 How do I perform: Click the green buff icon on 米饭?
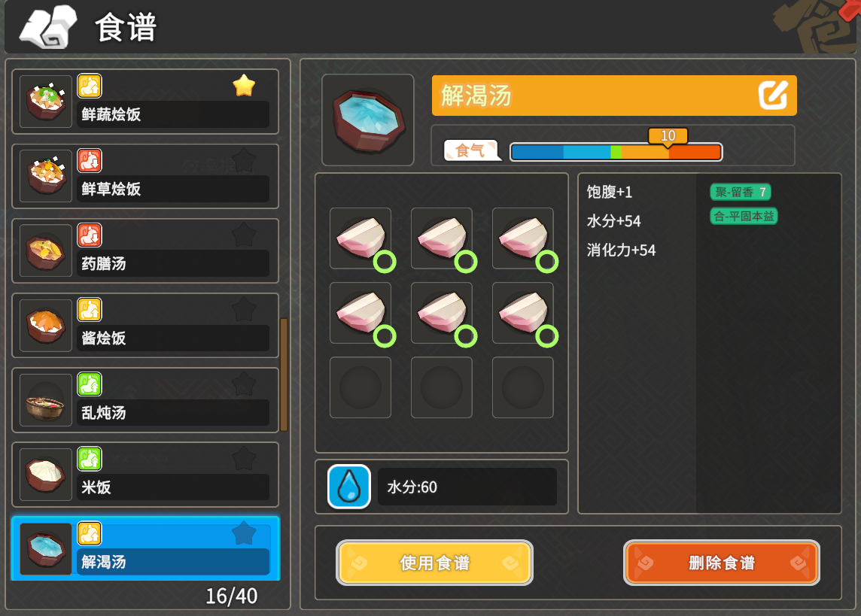click(x=90, y=459)
